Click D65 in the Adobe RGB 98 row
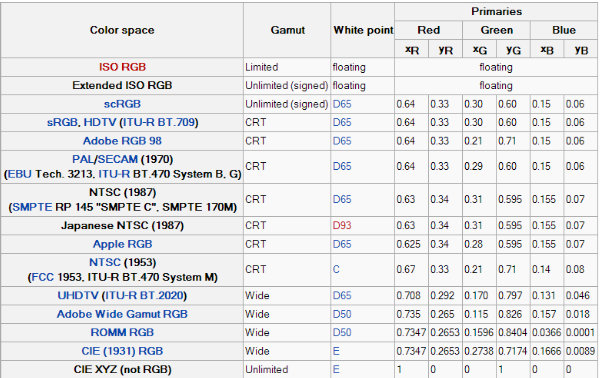Image resolution: width=600 pixels, height=378 pixels. pos(342,141)
